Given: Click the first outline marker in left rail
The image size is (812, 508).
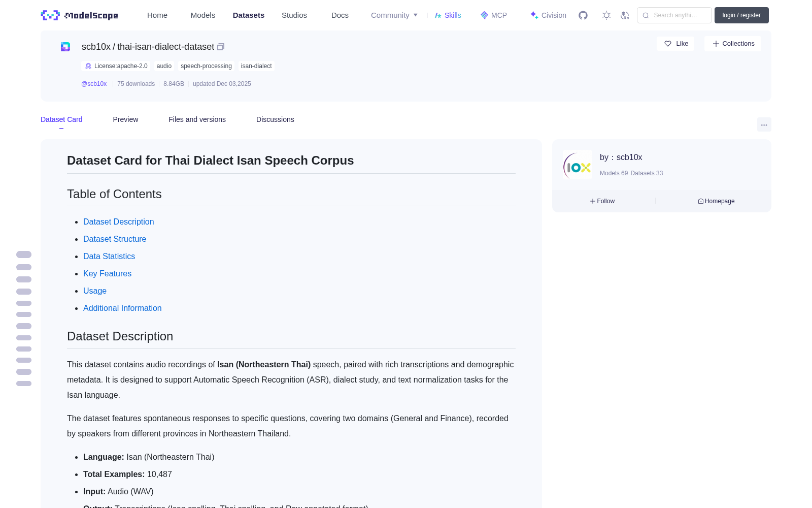Looking at the screenshot, I should 24,255.
